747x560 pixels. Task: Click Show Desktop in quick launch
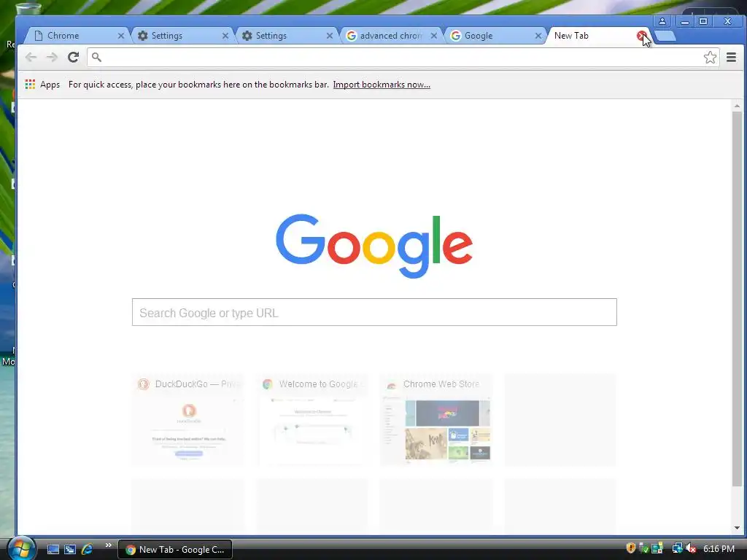(x=53, y=549)
